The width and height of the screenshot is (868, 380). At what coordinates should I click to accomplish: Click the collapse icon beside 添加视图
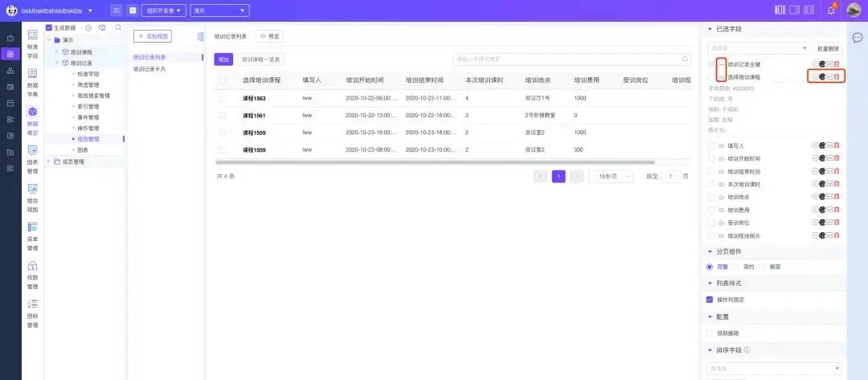pos(200,36)
